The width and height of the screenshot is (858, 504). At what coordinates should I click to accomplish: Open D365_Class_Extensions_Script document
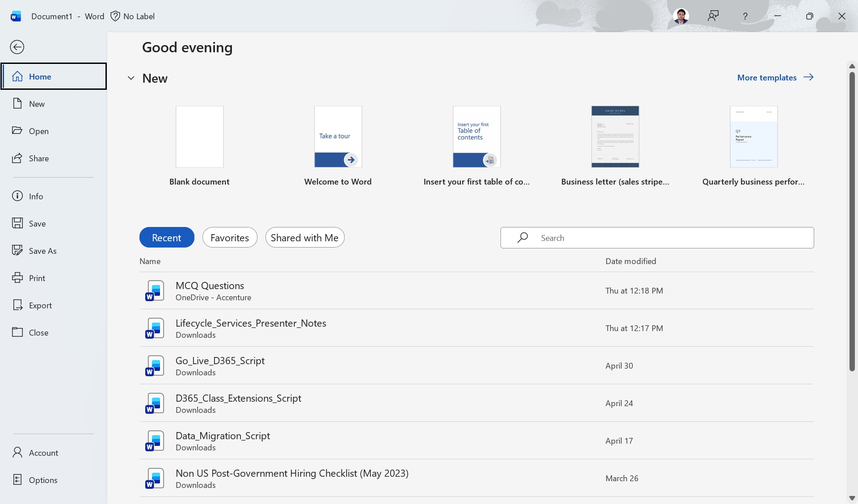point(476,403)
